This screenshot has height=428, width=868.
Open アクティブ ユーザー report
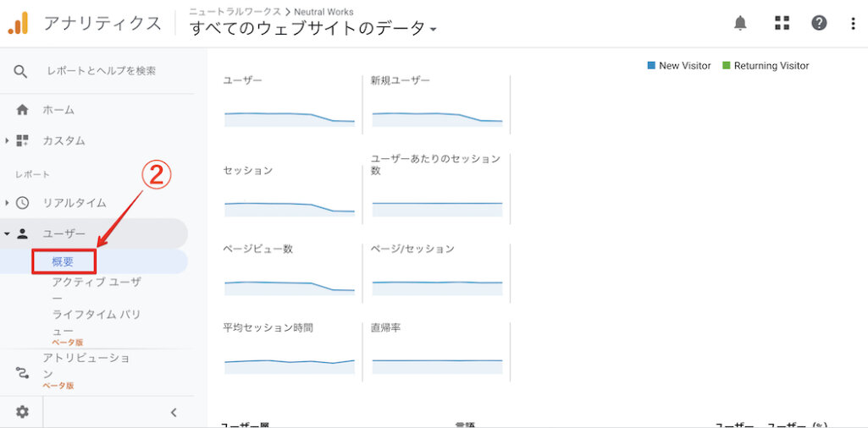(x=96, y=282)
